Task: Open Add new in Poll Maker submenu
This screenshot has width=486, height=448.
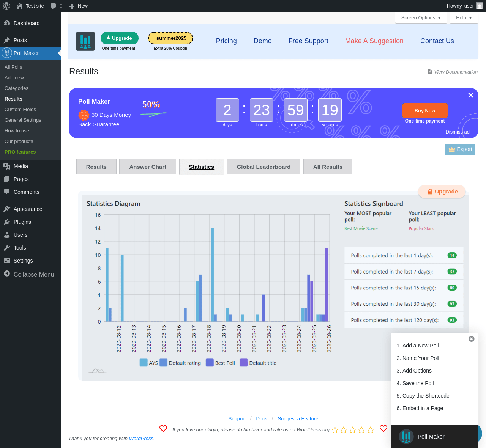Action: 14,77
